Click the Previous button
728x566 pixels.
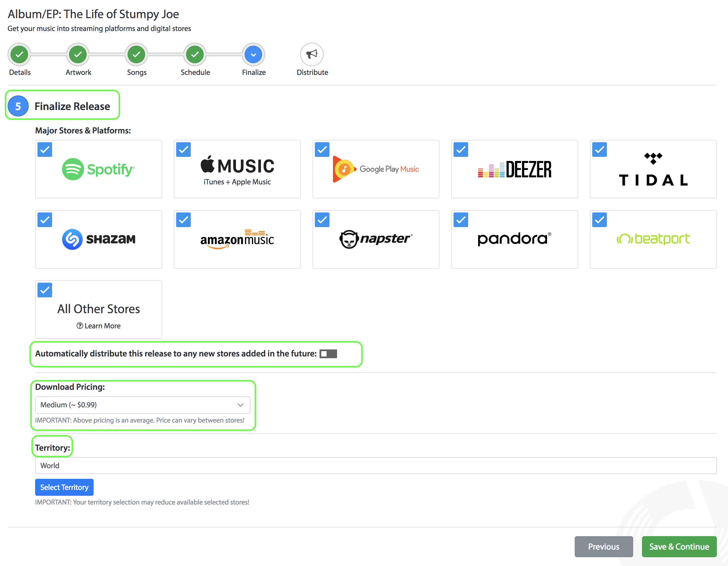[604, 547]
